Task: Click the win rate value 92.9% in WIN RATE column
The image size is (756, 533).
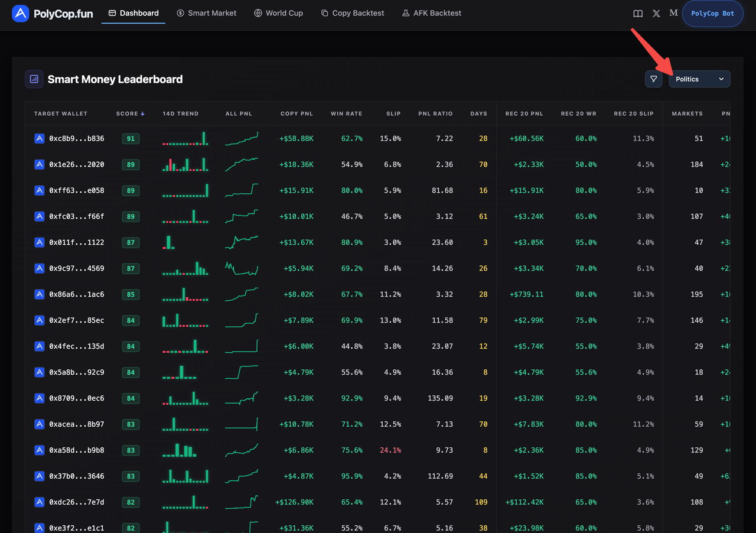Action: (x=352, y=398)
